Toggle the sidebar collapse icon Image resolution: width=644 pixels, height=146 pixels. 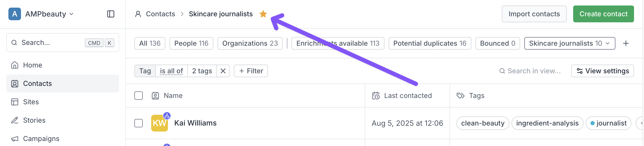pyautogui.click(x=111, y=14)
